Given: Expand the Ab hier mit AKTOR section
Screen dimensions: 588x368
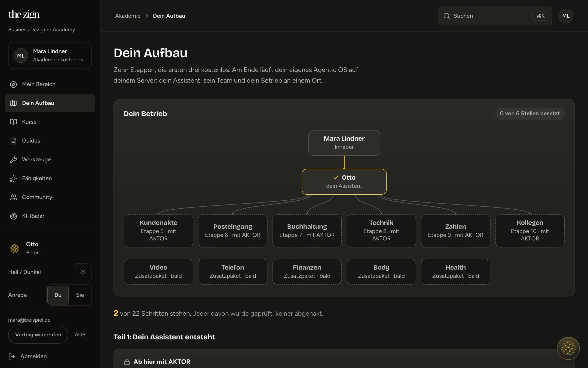Looking at the screenshot, I should tap(344, 362).
